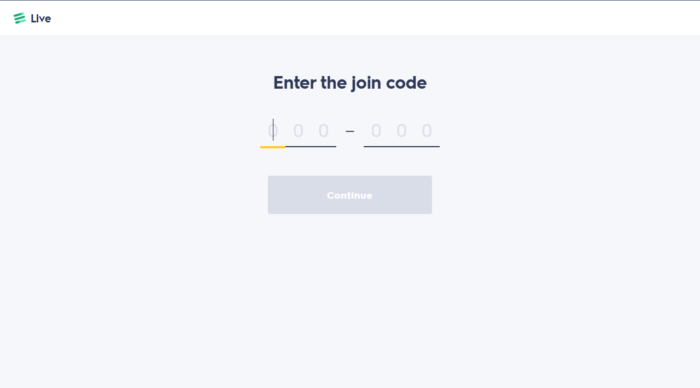Click empty area of white header bar
This screenshot has width=700, height=388.
click(357, 18)
